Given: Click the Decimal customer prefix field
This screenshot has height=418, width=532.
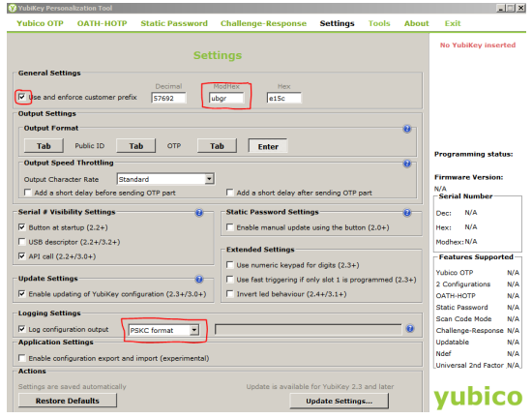Looking at the screenshot, I should point(168,98).
